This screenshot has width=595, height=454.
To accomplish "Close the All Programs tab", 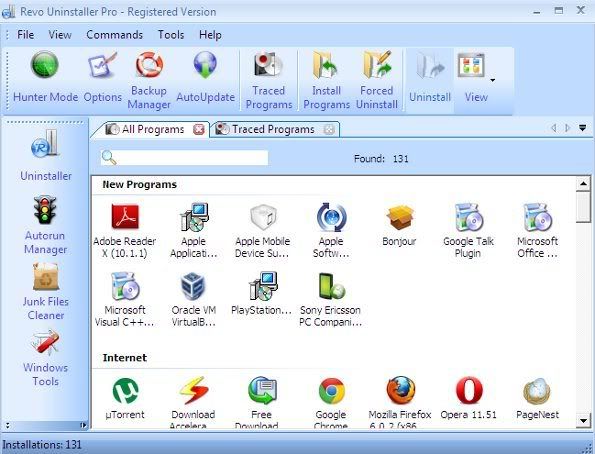I will click(x=198, y=130).
